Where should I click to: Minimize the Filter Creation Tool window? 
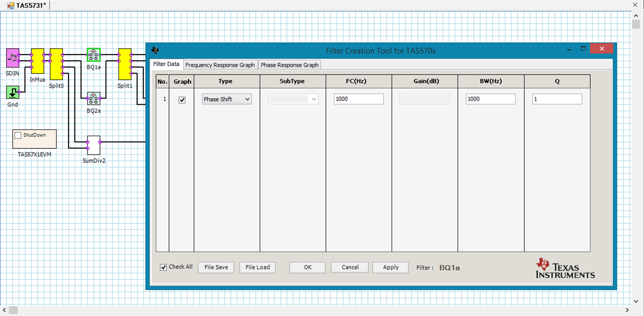tap(569, 49)
